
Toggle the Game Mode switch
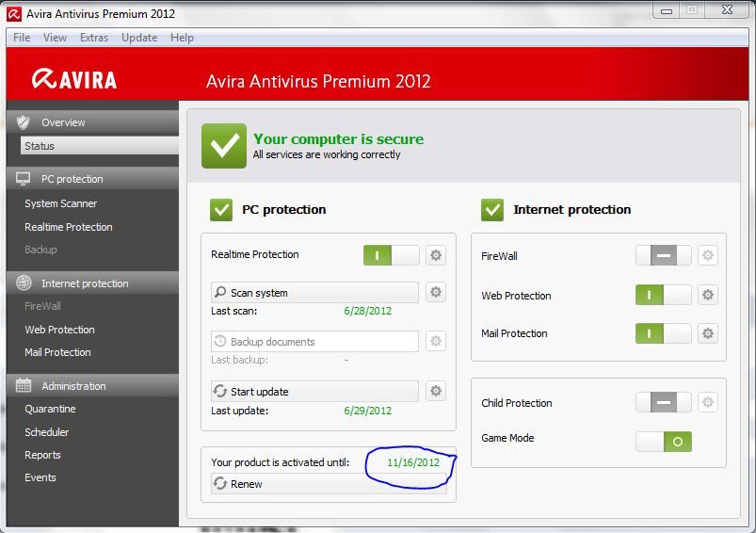coord(664,442)
